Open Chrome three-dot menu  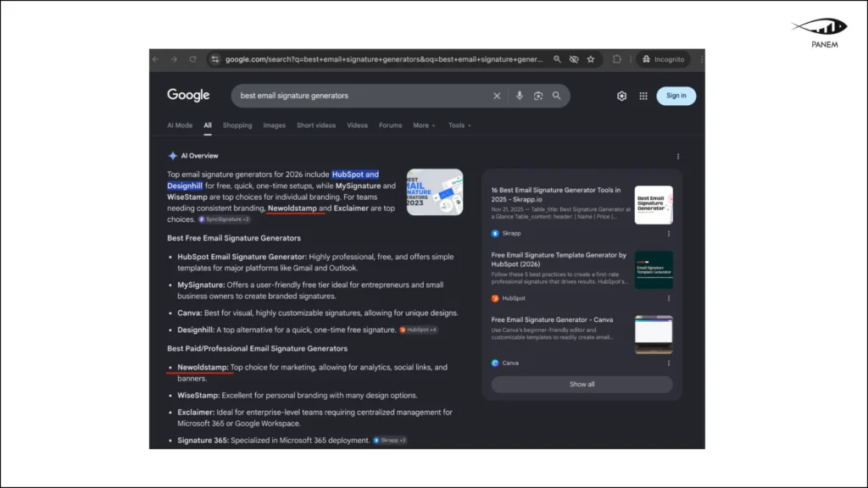click(701, 59)
